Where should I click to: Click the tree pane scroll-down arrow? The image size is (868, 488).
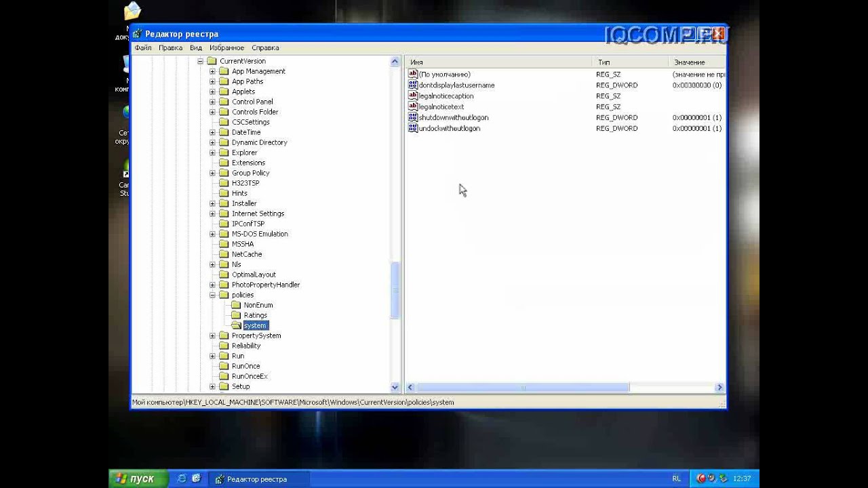pos(395,387)
